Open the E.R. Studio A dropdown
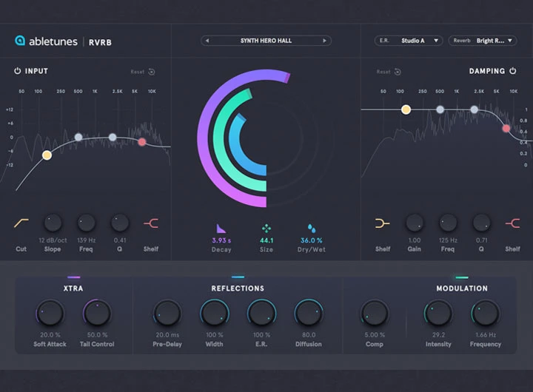Screen dimensions: 533x392 [x=409, y=41]
